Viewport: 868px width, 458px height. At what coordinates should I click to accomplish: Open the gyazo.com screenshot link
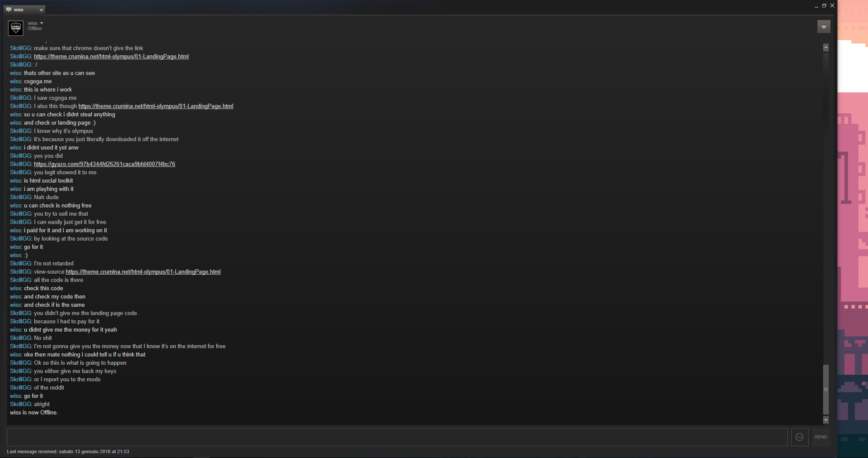click(105, 164)
